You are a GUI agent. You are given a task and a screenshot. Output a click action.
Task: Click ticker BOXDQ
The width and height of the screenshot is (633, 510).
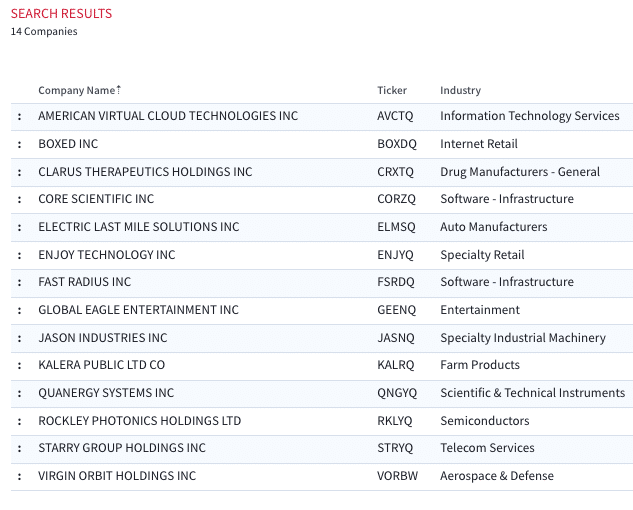click(x=397, y=144)
